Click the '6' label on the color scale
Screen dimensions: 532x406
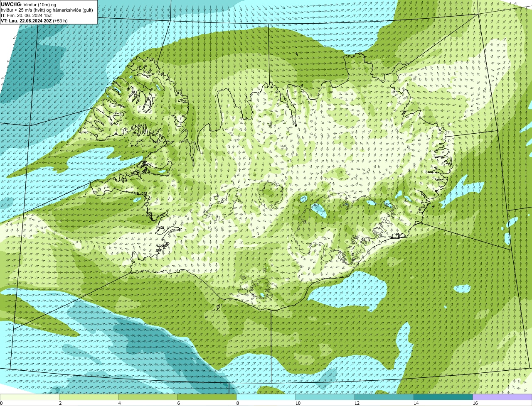[178, 403]
